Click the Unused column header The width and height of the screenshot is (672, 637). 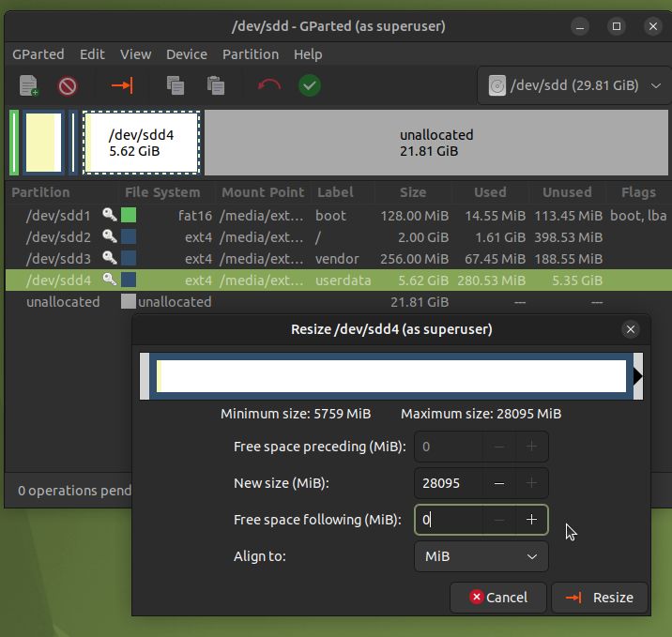click(x=567, y=192)
